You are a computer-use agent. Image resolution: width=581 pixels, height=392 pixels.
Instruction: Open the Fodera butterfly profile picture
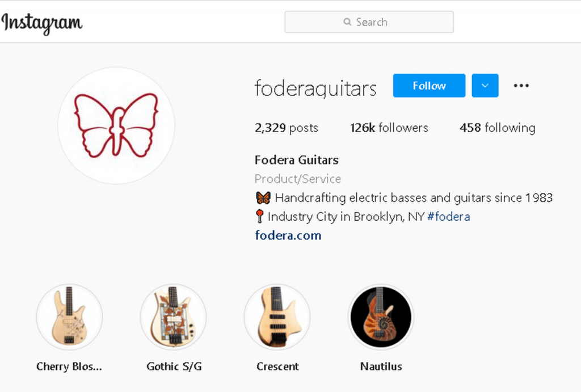click(116, 125)
